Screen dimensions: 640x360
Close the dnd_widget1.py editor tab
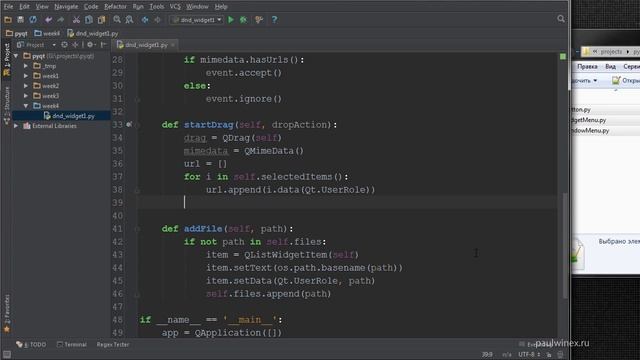[173, 45]
